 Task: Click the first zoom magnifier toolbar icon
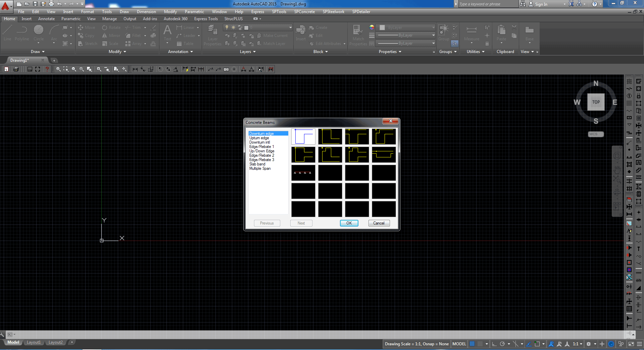58,69
